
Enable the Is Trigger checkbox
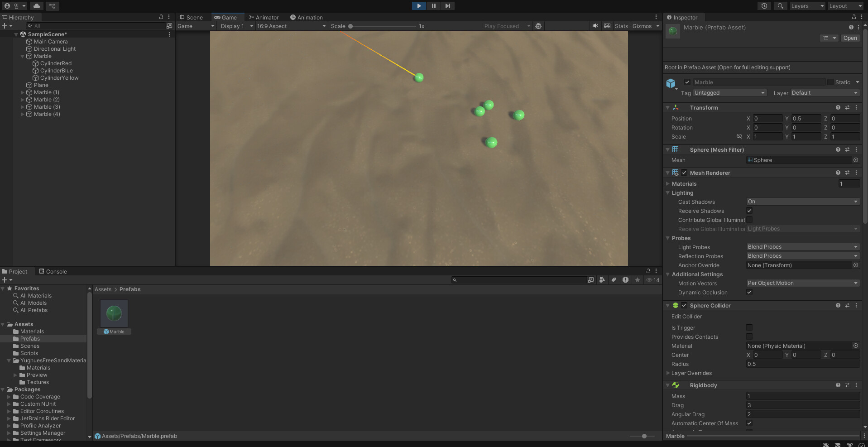click(749, 327)
